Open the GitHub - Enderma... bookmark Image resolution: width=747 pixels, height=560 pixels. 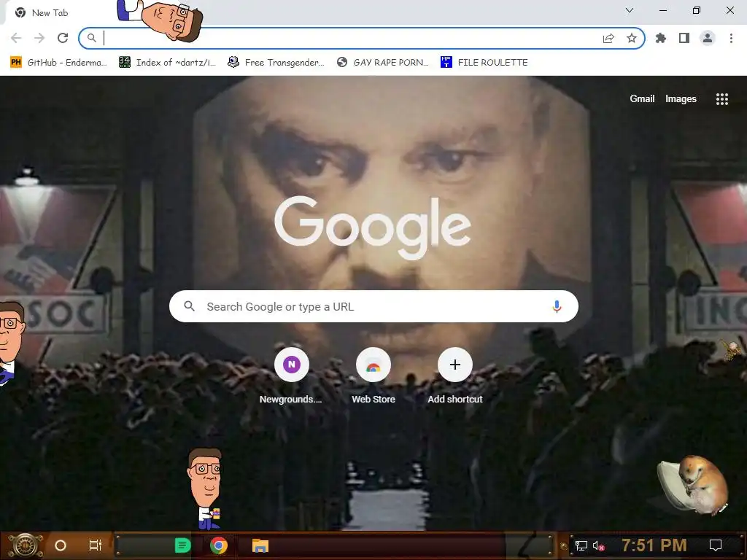coord(58,63)
